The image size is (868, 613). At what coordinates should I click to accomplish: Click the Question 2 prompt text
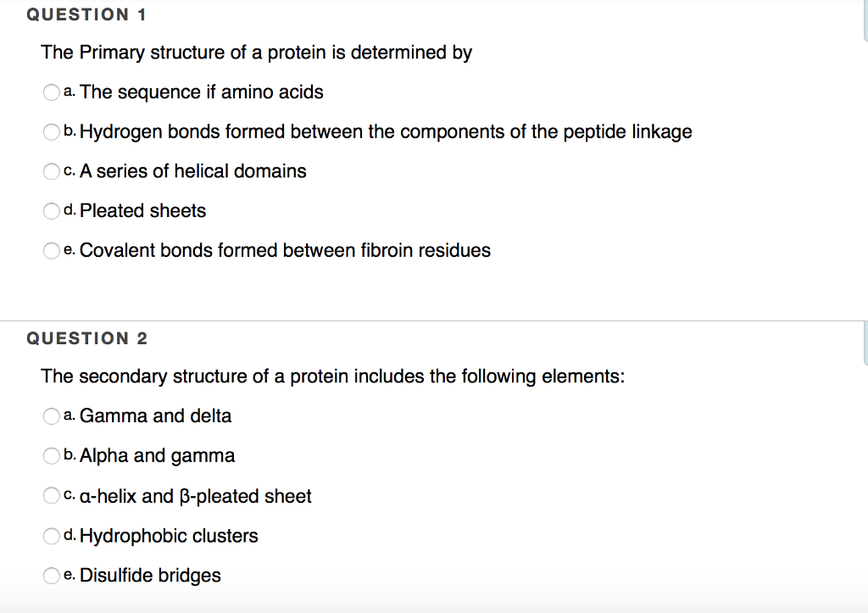(333, 376)
